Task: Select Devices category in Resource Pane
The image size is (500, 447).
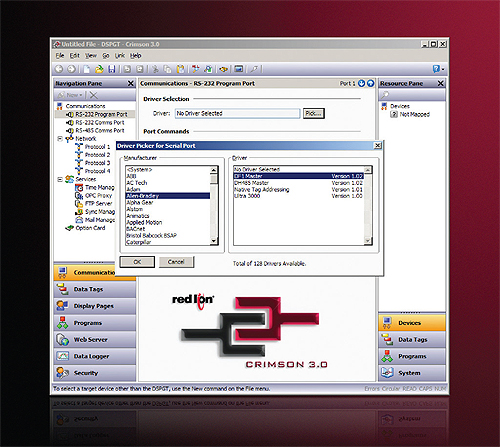Action: tap(412, 323)
